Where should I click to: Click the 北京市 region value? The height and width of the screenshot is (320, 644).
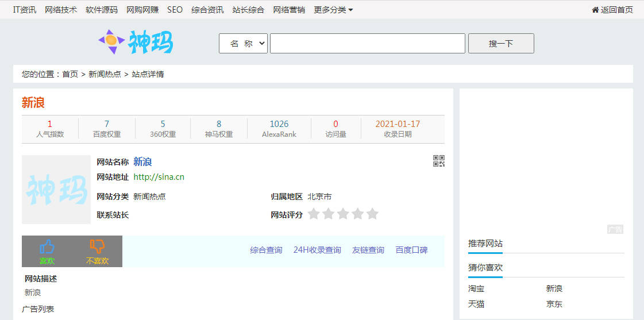[319, 196]
